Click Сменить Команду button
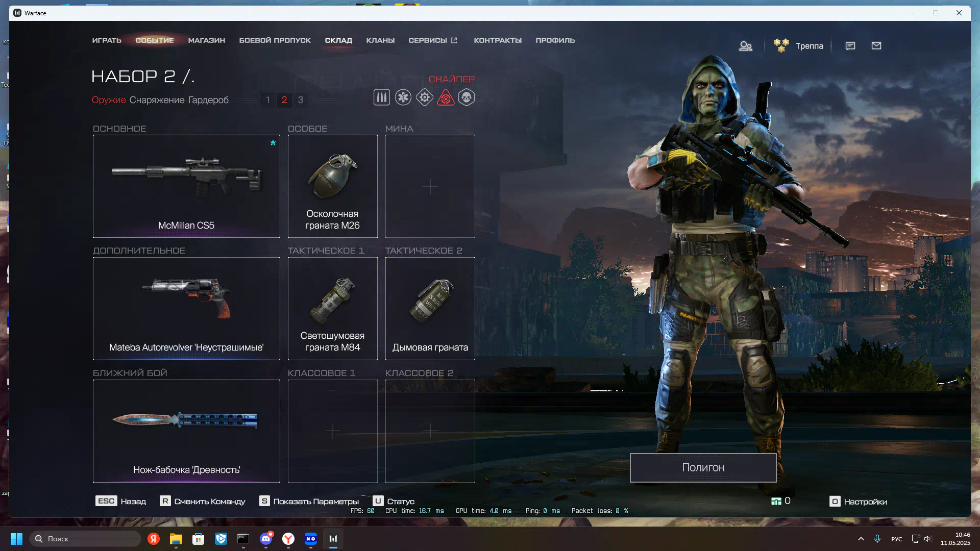This screenshot has width=980, height=551. pyautogui.click(x=203, y=501)
